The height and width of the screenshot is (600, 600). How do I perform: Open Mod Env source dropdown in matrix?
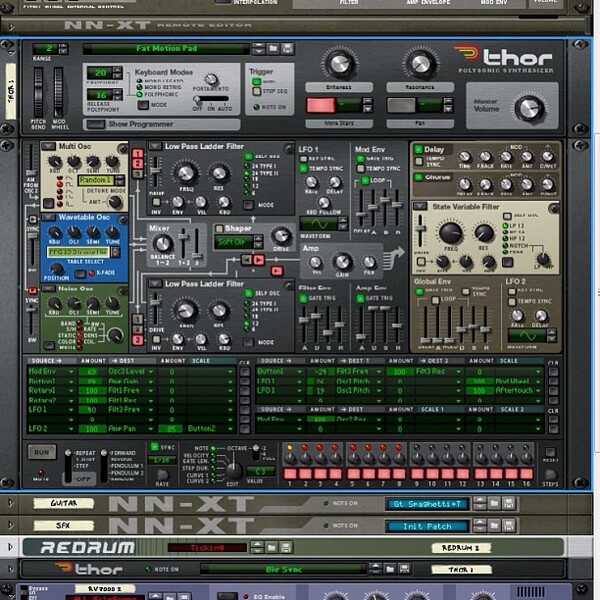click(x=71, y=372)
